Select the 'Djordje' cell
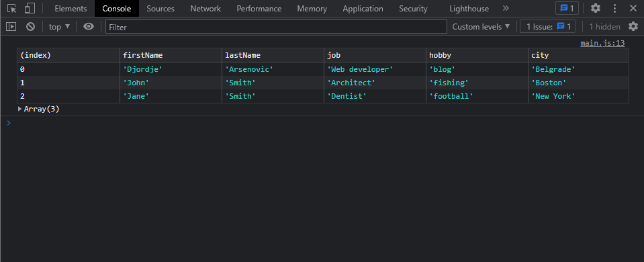Viewport: 644px width, 262px height. pos(171,69)
